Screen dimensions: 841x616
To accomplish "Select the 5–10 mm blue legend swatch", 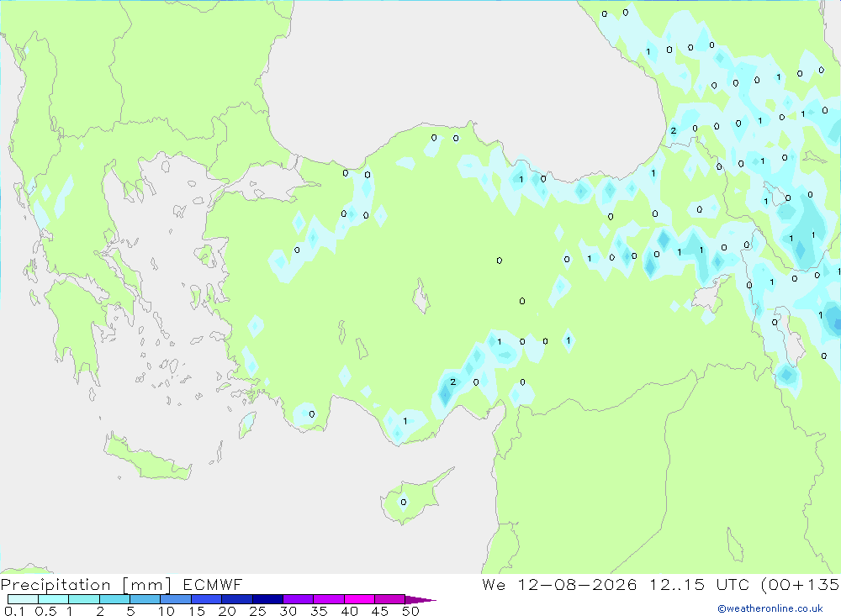I will (x=145, y=599).
